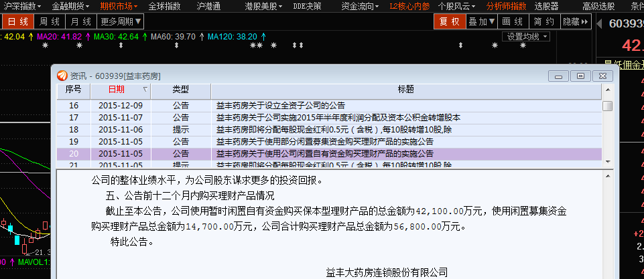Click the sort arrow in 日期 header
Viewport: 644px width, 279px height.
[x=145, y=90]
